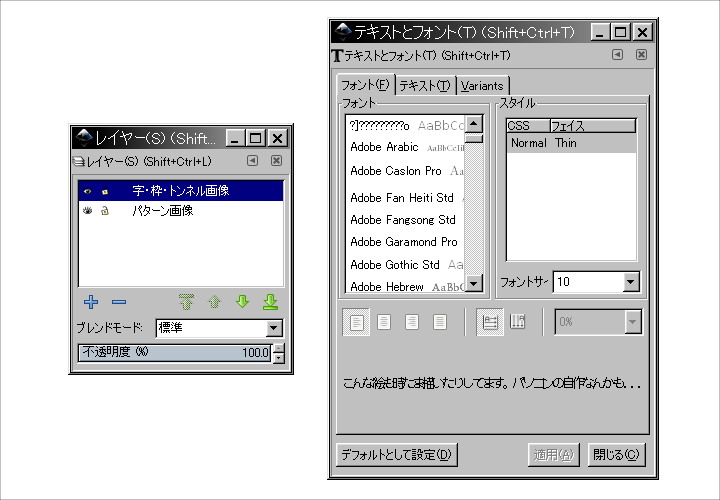Click the フェイス column header
This screenshot has width=720, height=500.
[593, 126]
